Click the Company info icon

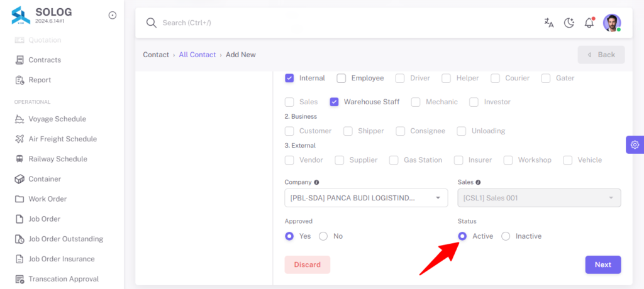[x=317, y=182]
